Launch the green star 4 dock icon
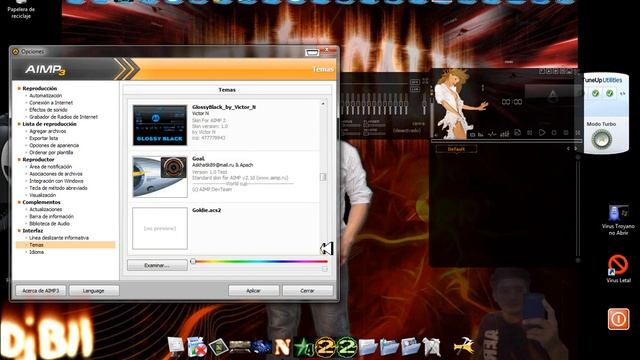640x360 pixels. coord(303,347)
